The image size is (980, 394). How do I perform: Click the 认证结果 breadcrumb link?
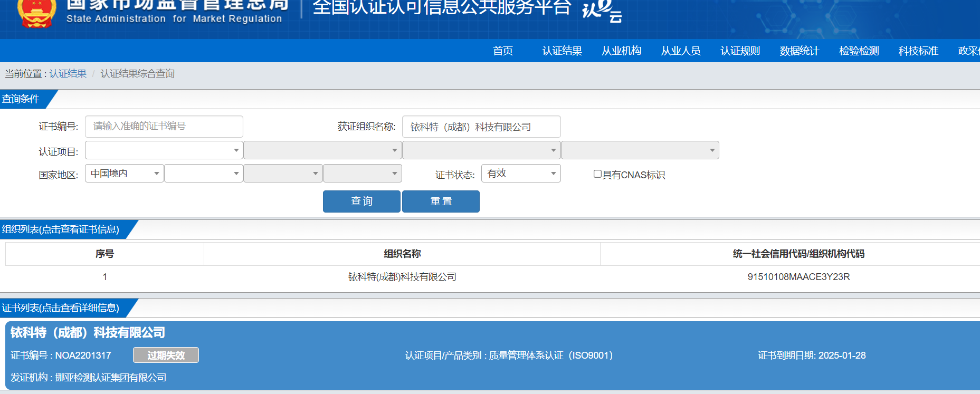[68, 73]
